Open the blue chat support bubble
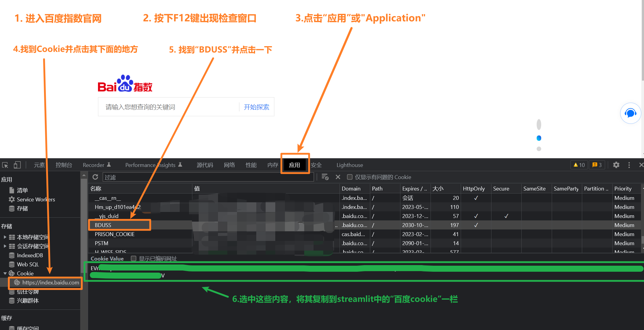The image size is (644, 330). (x=630, y=113)
